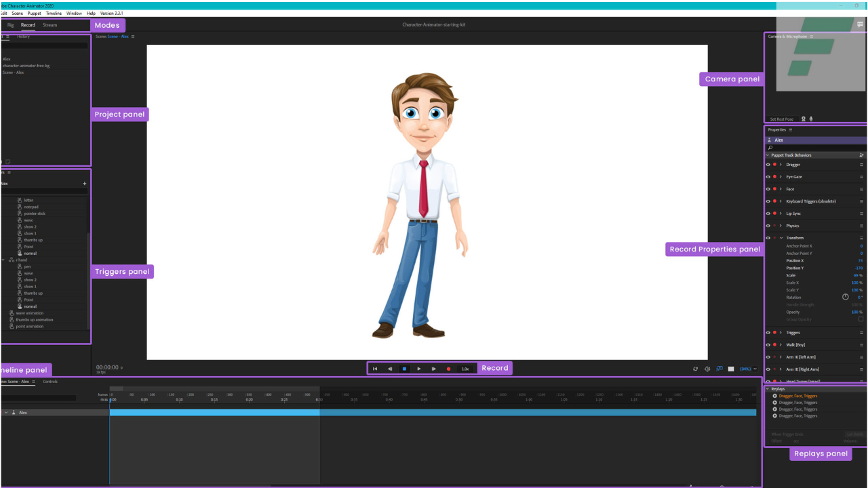Screen dimensions: 868x488
Task: Switch to Rig mode
Action: point(10,25)
